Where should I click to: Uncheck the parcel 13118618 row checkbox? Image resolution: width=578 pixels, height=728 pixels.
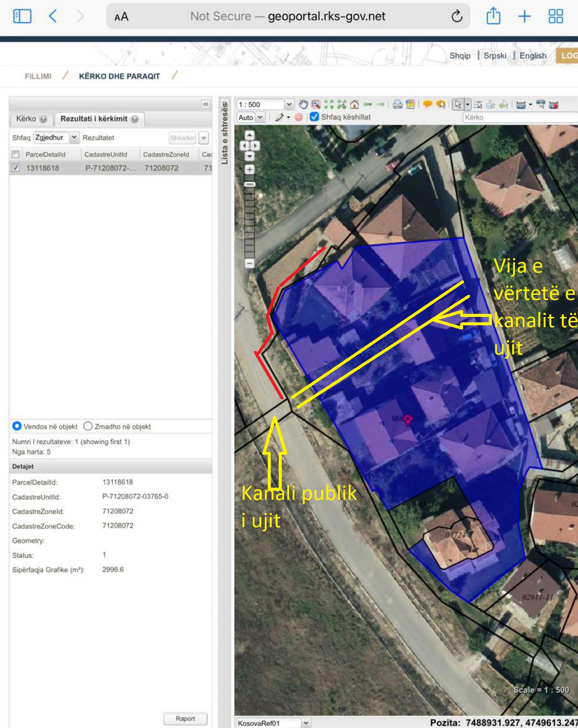[x=16, y=167]
